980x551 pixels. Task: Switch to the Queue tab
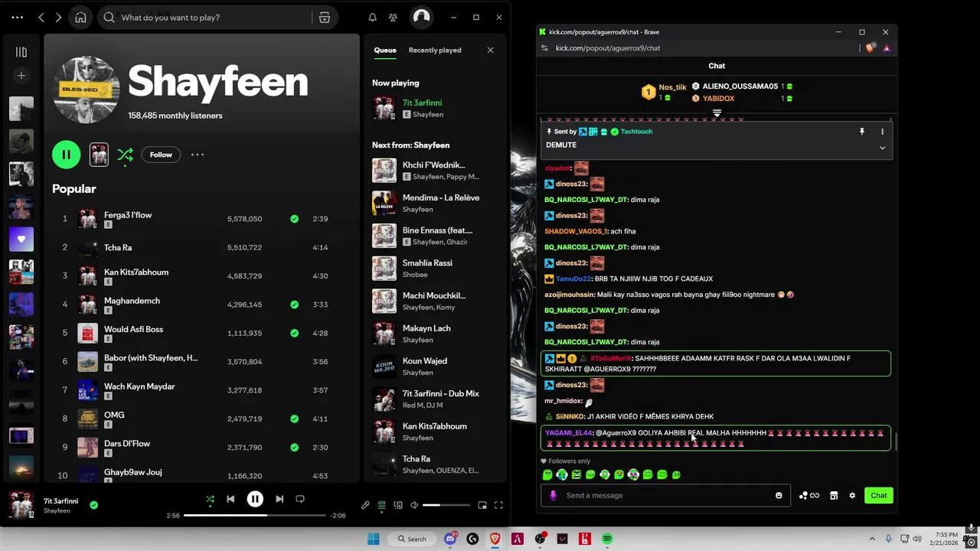tap(385, 50)
